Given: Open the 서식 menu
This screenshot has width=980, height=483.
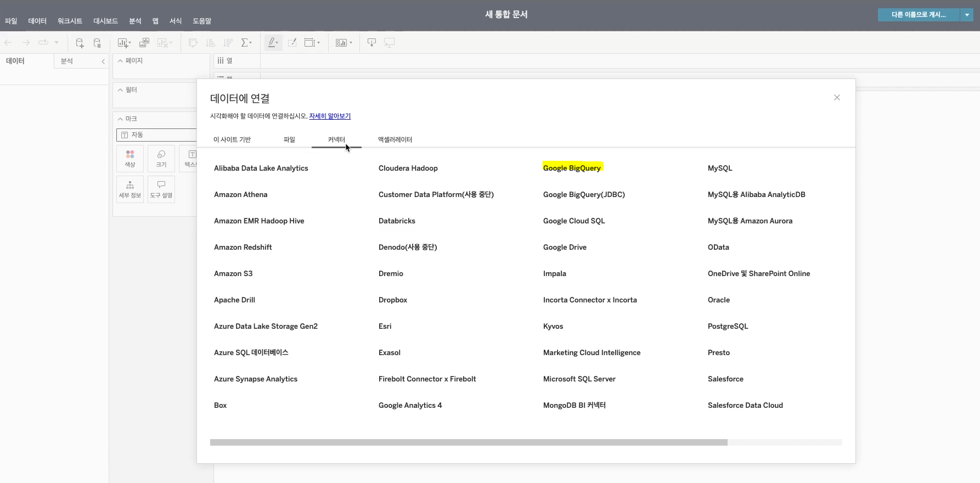Looking at the screenshot, I should 176,21.
